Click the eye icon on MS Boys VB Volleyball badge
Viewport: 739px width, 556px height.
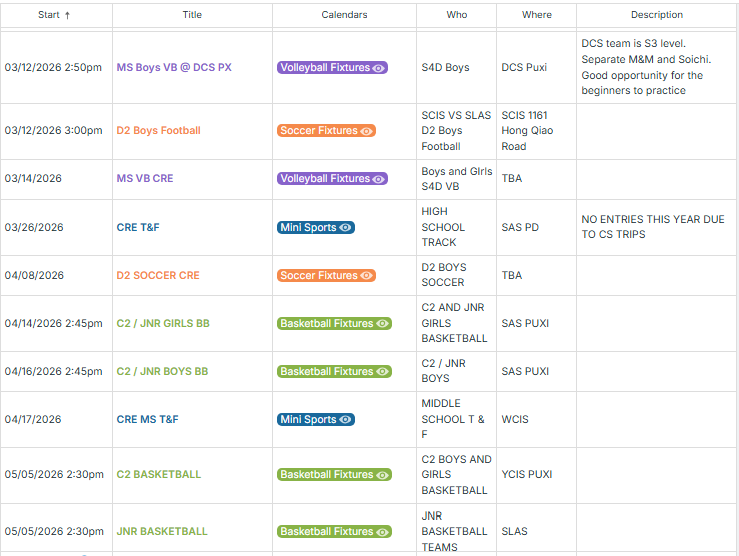tap(379, 68)
